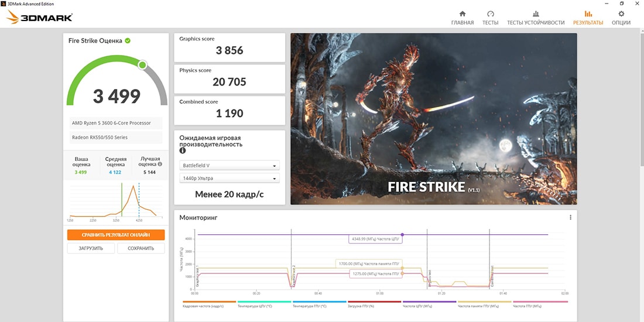Click the Graphics score card

(x=229, y=47)
